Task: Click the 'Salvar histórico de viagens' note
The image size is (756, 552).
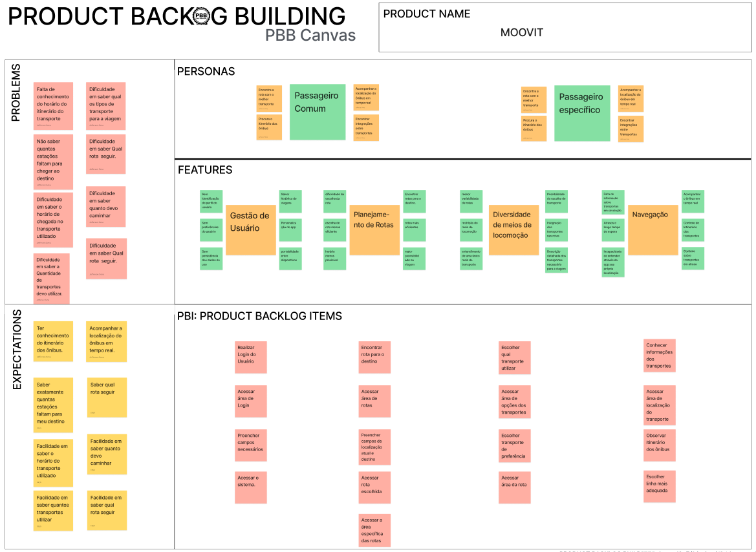Action: pyautogui.click(x=290, y=202)
